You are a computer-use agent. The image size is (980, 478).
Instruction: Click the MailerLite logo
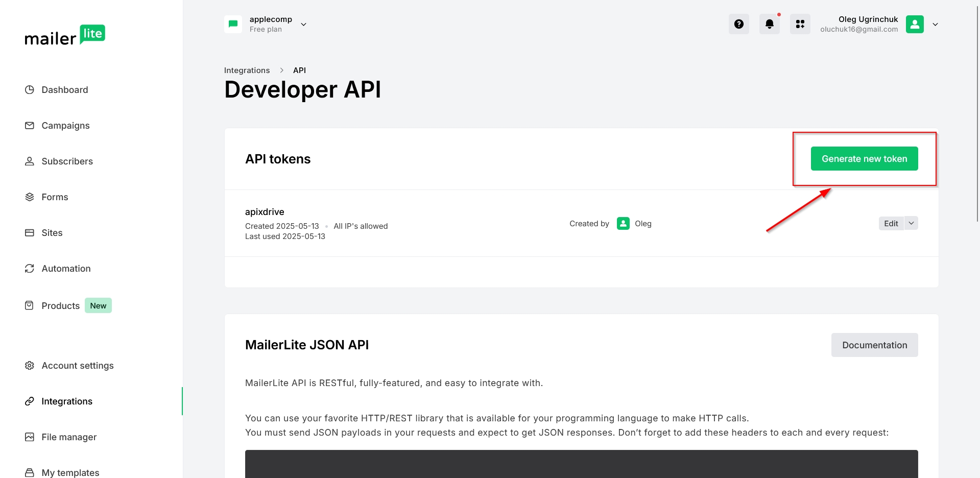tap(65, 35)
